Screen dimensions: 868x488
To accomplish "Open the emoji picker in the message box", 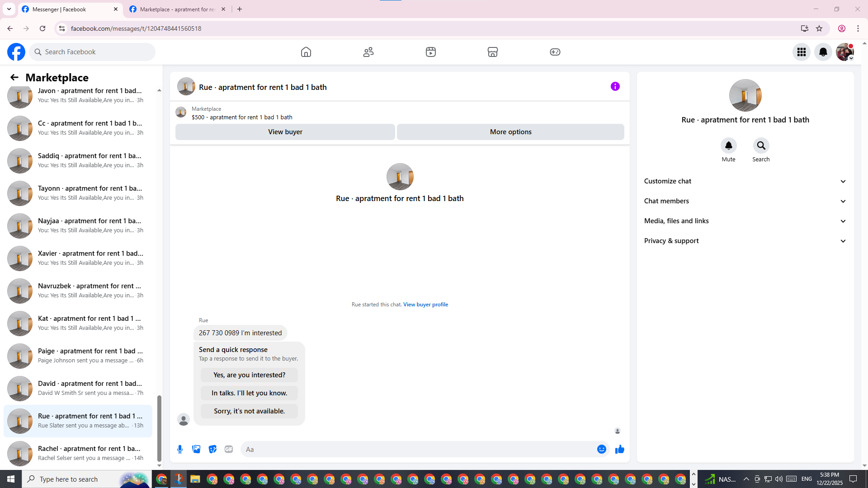I will pyautogui.click(x=601, y=449).
